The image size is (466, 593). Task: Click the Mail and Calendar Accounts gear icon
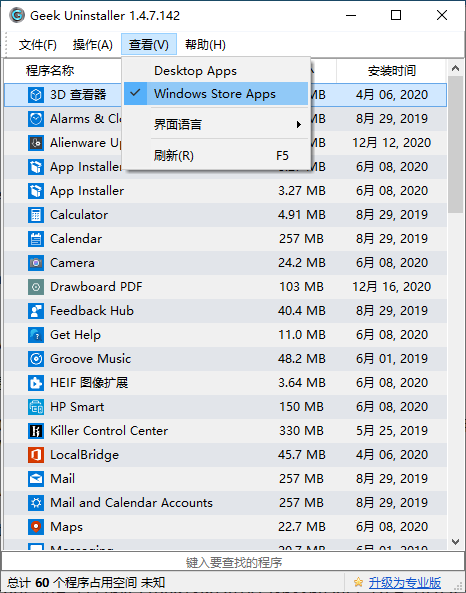tap(36, 503)
